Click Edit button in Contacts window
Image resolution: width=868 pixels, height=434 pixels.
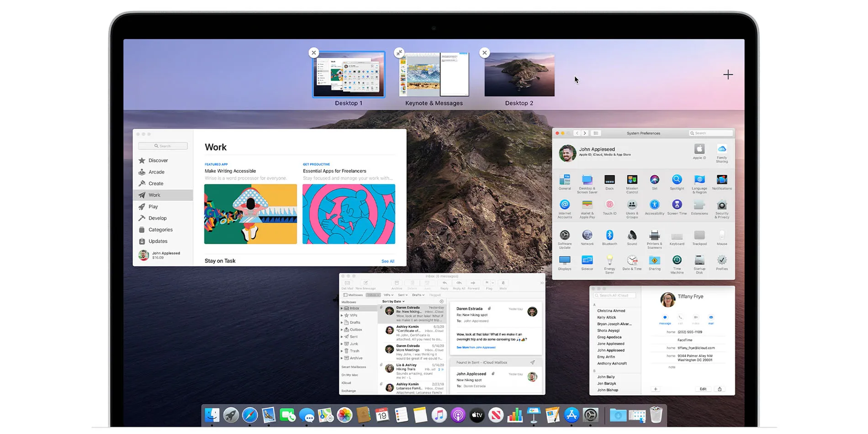click(703, 389)
